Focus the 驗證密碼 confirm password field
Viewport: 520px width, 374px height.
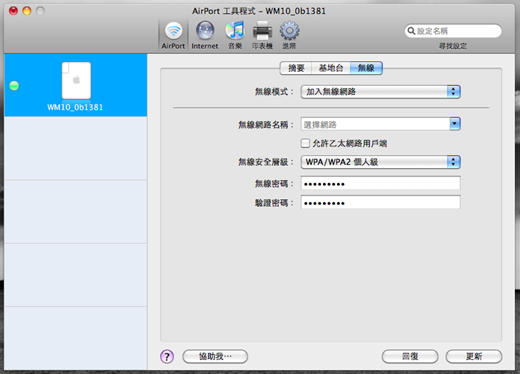tap(381, 202)
